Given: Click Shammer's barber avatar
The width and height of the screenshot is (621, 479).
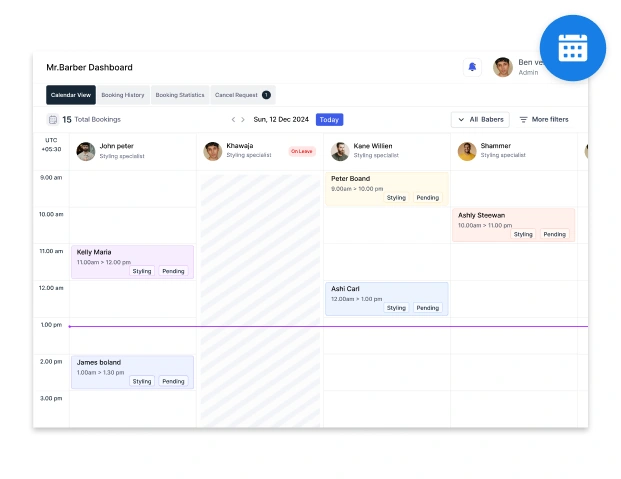Looking at the screenshot, I should click(467, 151).
